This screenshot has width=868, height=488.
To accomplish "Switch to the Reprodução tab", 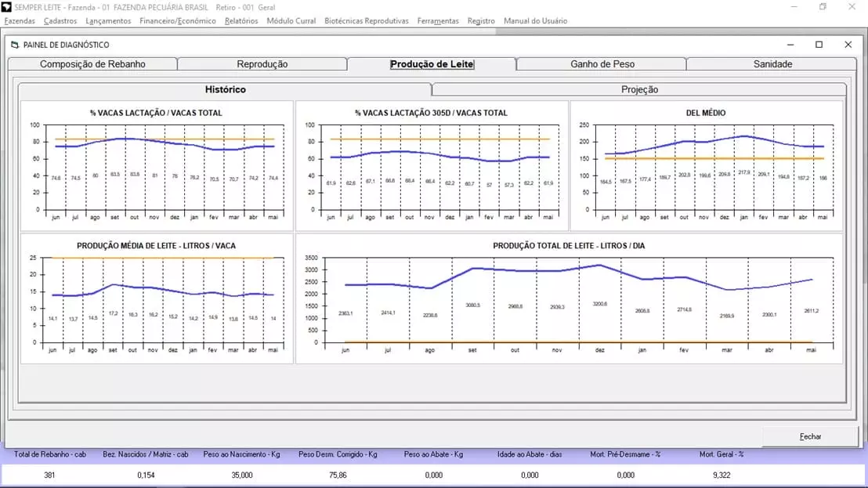I will pyautogui.click(x=262, y=64).
